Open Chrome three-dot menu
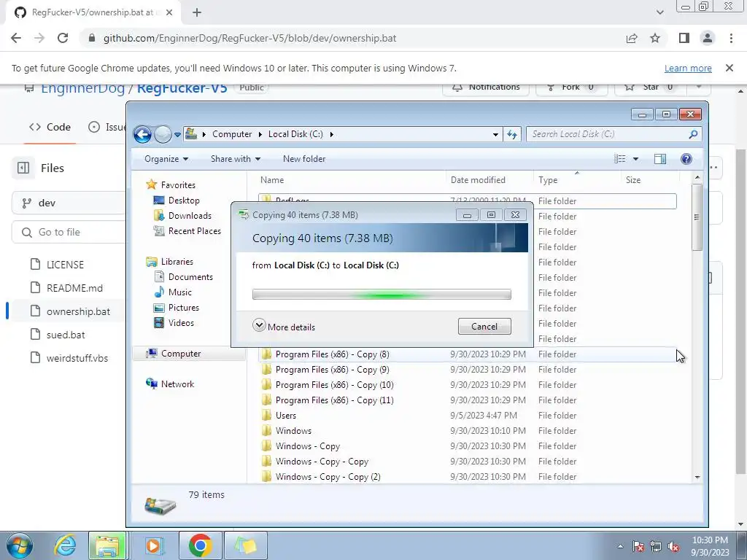The width and height of the screenshot is (747, 560). [x=731, y=38]
